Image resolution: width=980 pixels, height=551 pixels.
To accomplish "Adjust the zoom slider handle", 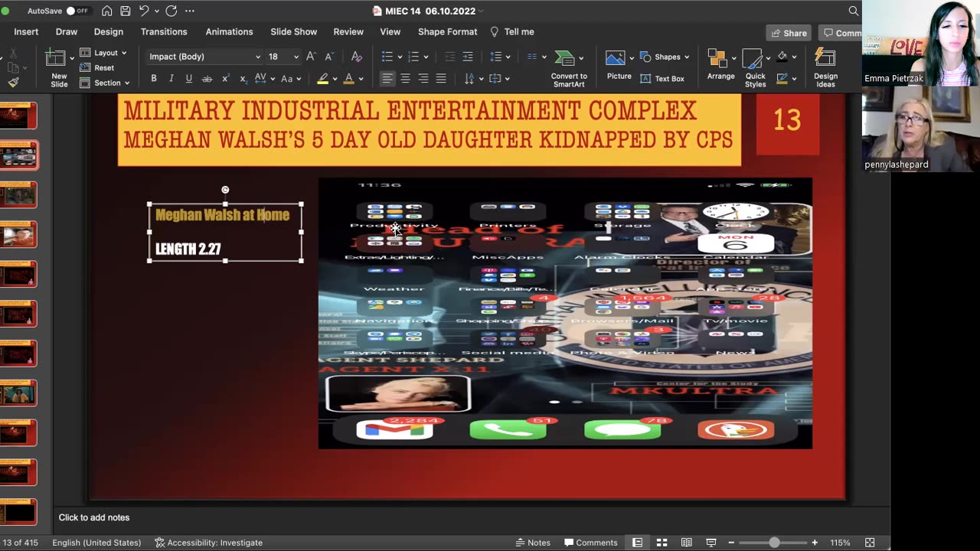I will [774, 543].
